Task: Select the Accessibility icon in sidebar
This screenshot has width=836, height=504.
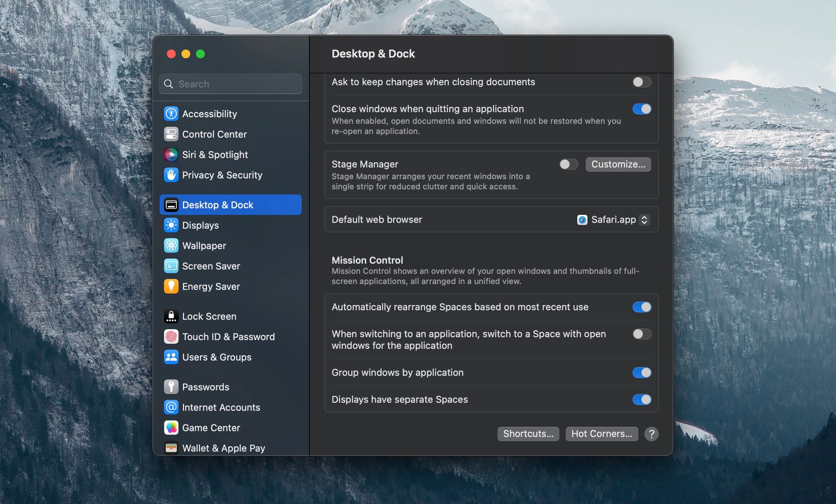Action: (171, 114)
